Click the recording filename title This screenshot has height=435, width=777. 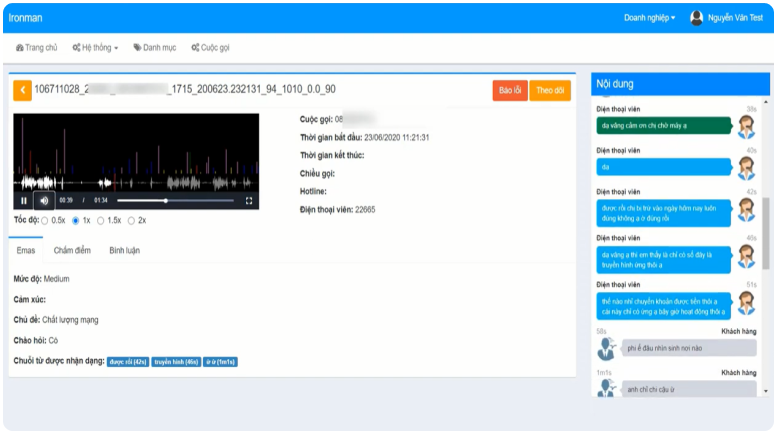point(185,89)
